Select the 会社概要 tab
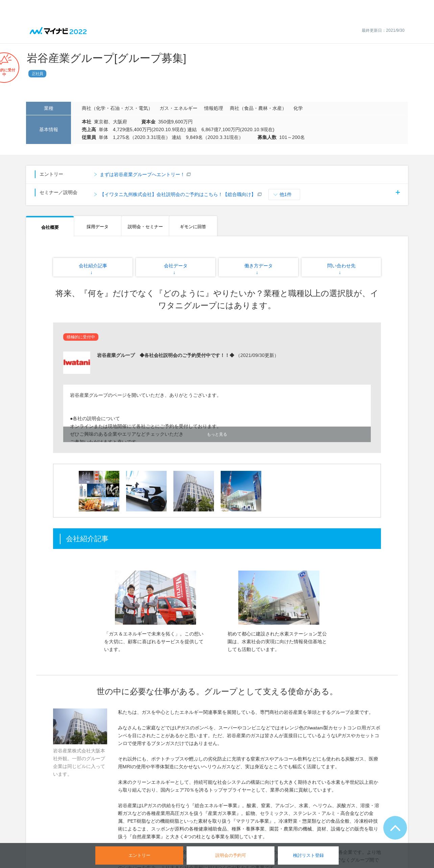 (50, 227)
